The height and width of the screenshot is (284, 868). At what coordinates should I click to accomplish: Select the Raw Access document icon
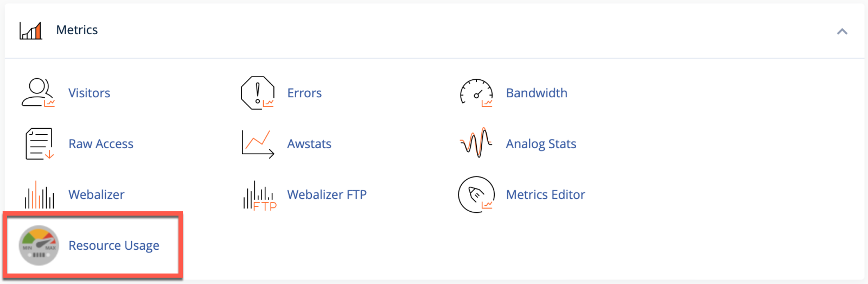(39, 144)
